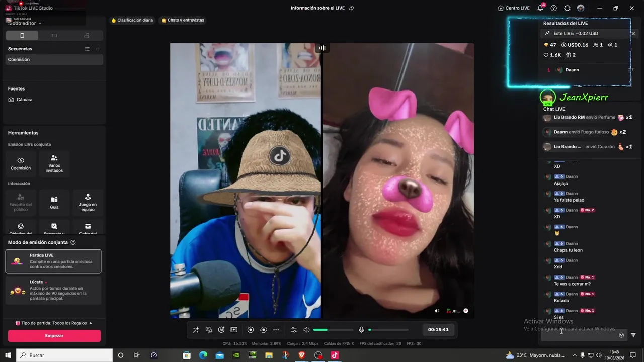644x362 pixels.
Task: Open the Windows Start menu
Action: (x=8, y=355)
